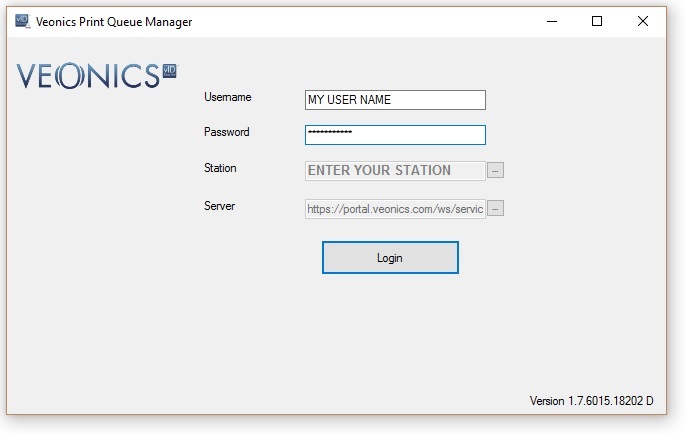Screen dimensions: 687x434
Task: Click the Veonics logo image
Action: click(97, 75)
